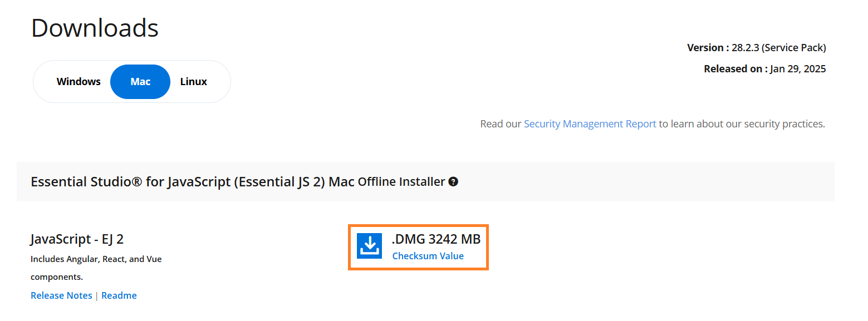Open the Checksum Value link
Screen dimensions: 868x321
tap(428, 256)
